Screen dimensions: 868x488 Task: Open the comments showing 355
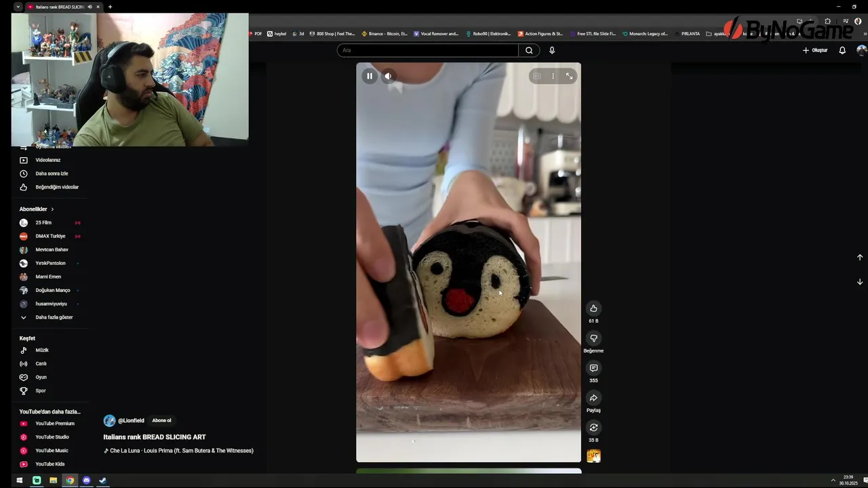coord(593,368)
